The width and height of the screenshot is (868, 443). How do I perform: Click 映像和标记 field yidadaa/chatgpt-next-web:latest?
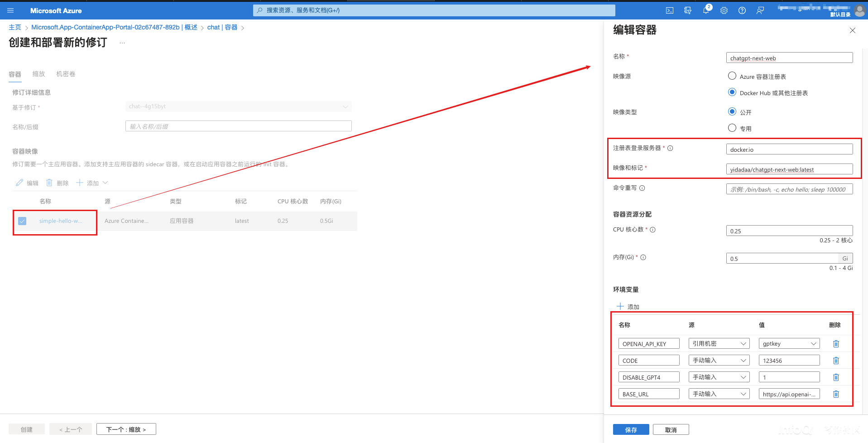pos(789,169)
